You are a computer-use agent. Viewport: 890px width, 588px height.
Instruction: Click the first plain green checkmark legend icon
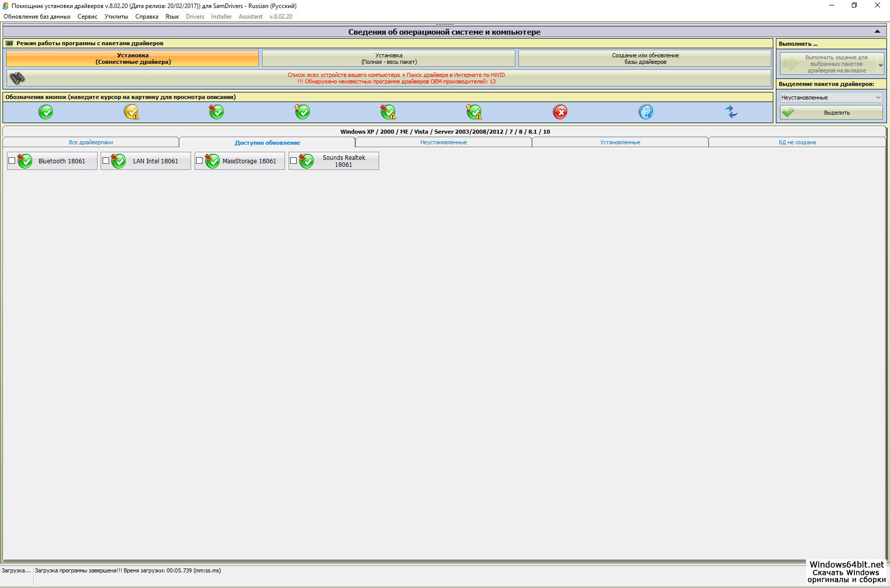pos(46,112)
